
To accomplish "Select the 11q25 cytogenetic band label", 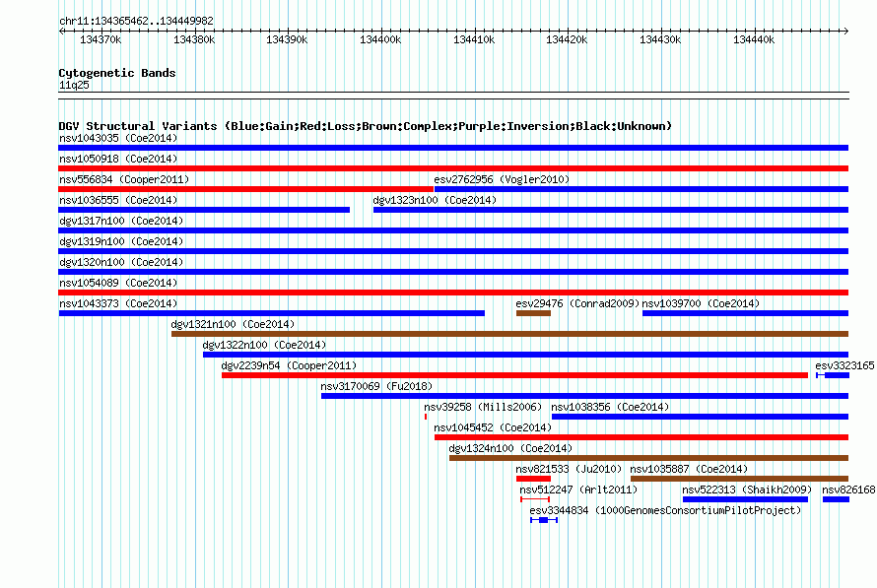I will pyautogui.click(x=74, y=85).
